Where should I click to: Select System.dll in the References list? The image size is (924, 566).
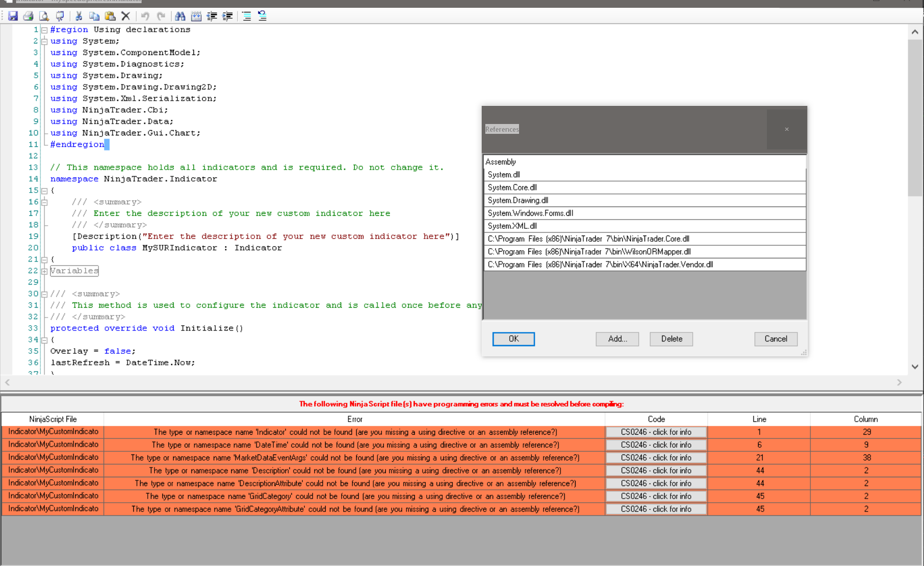tap(645, 175)
